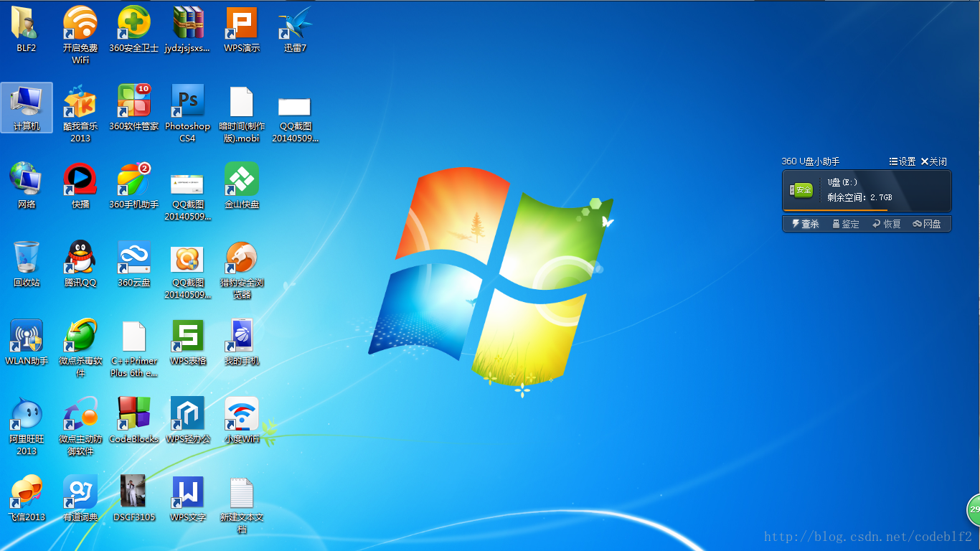
Task: Click 关闭 on the U盘小助手 widget
Action: [934, 161]
